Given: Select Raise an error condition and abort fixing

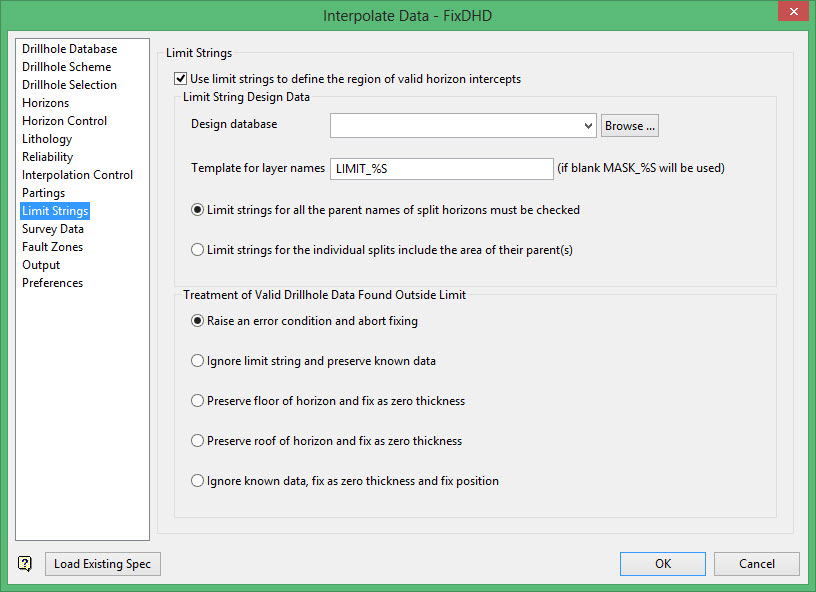Looking at the screenshot, I should (x=197, y=321).
